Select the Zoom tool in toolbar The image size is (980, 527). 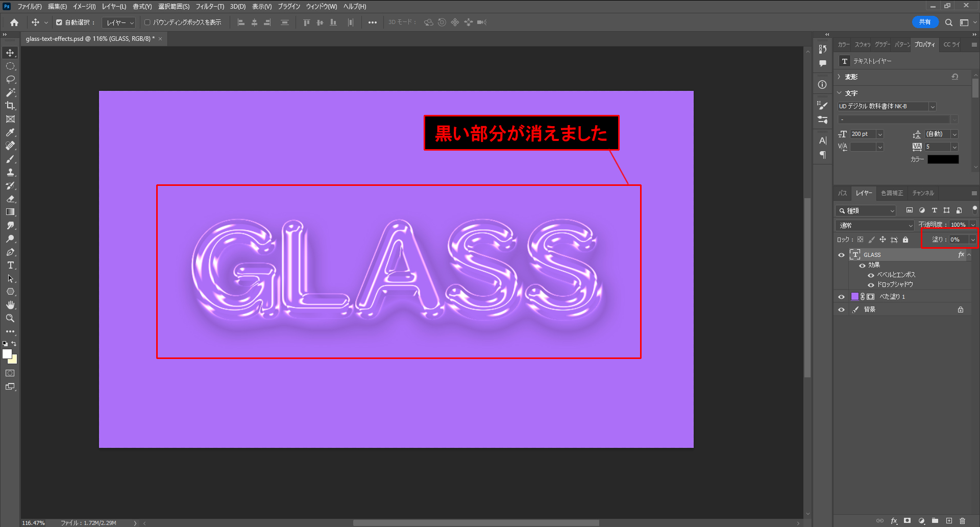(x=10, y=318)
